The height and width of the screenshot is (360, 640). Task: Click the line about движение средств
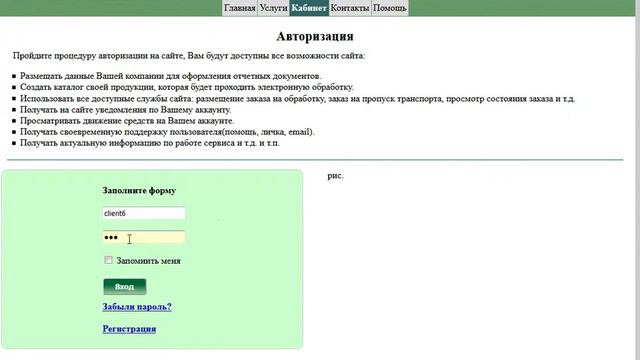(127, 121)
